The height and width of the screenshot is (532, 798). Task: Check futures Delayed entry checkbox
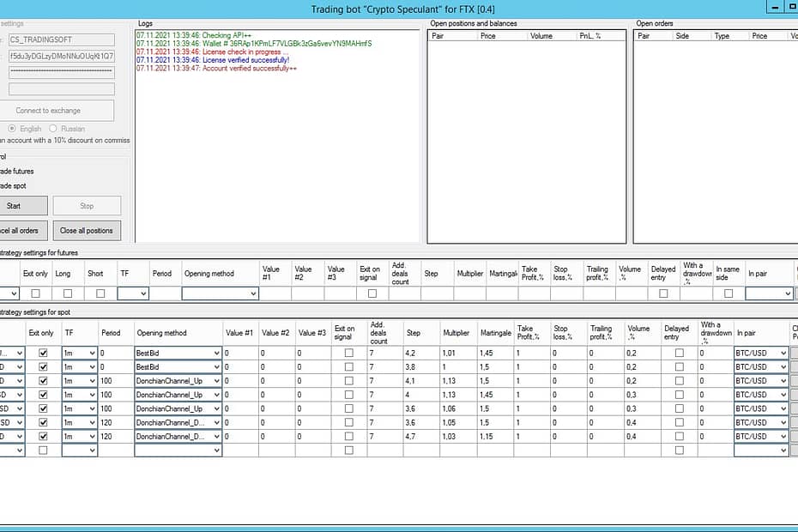[x=663, y=293]
